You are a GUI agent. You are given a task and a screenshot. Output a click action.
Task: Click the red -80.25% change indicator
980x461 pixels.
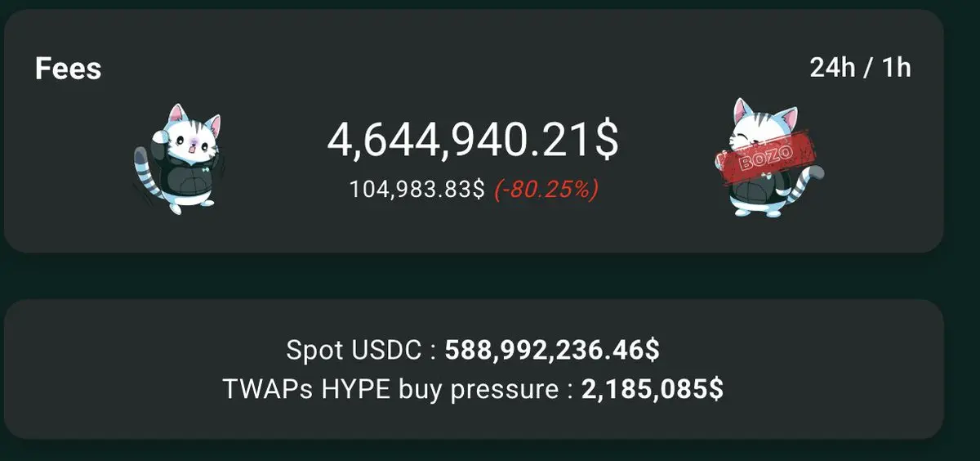[x=546, y=190]
